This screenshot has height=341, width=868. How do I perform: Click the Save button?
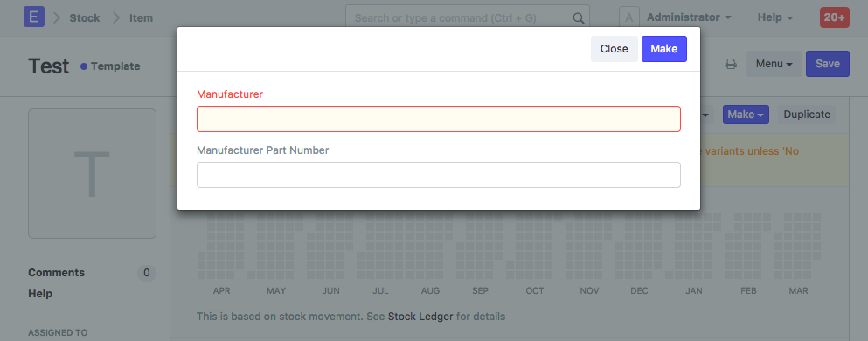coord(828,64)
